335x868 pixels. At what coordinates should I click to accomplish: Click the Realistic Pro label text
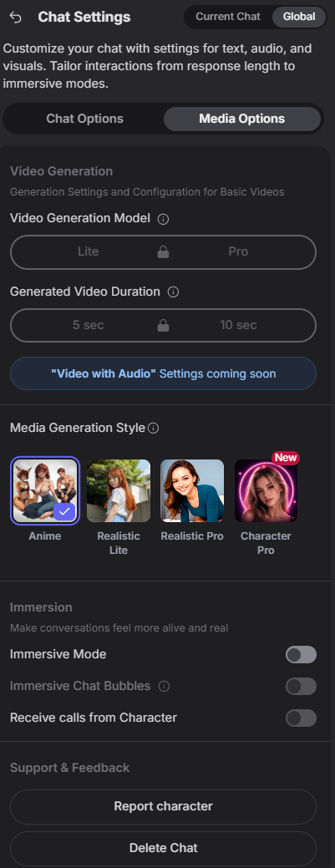[192, 536]
